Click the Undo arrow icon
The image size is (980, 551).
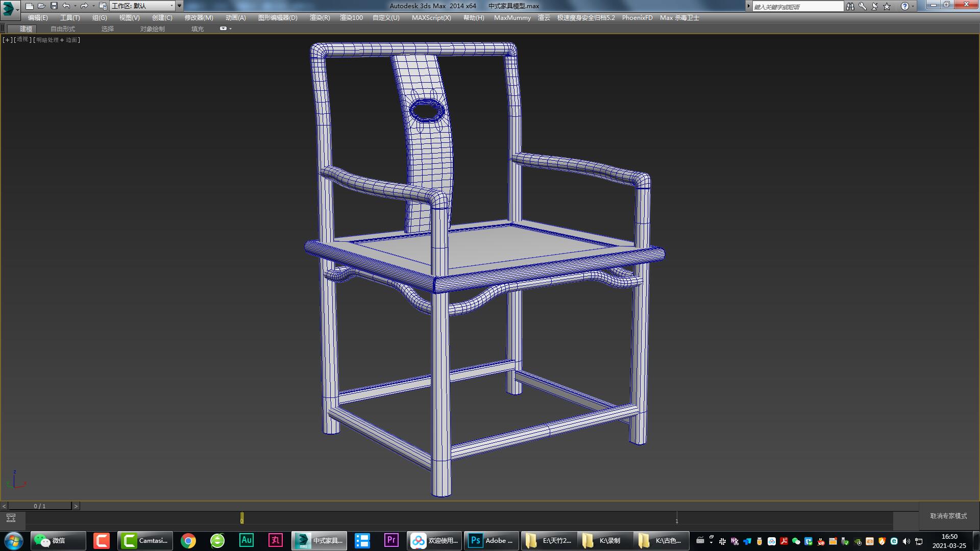pyautogui.click(x=66, y=6)
